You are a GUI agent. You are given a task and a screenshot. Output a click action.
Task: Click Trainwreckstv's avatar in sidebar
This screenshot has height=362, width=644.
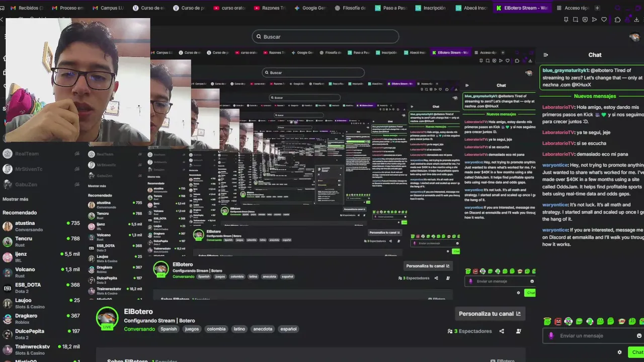click(x=8, y=350)
